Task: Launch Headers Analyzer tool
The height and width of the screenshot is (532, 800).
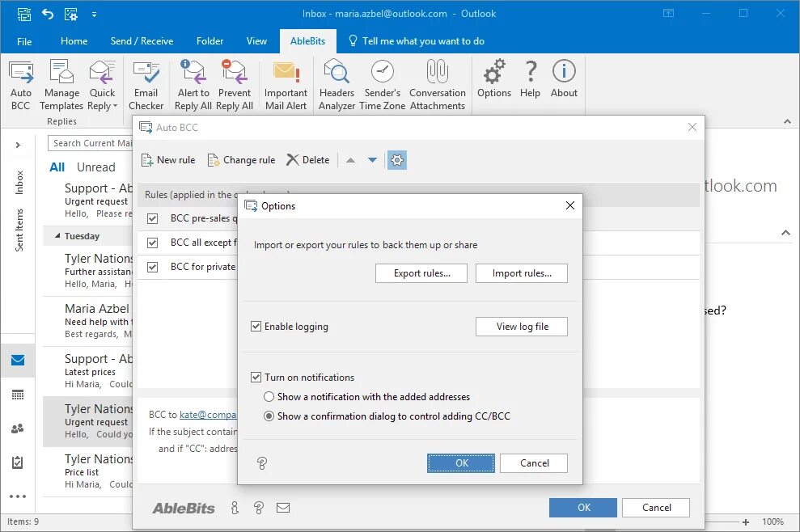Action: [x=337, y=85]
